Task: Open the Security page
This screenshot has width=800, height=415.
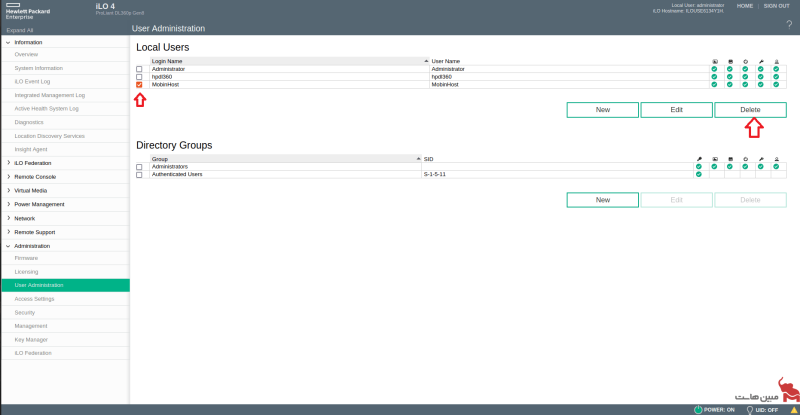Action: (24, 312)
